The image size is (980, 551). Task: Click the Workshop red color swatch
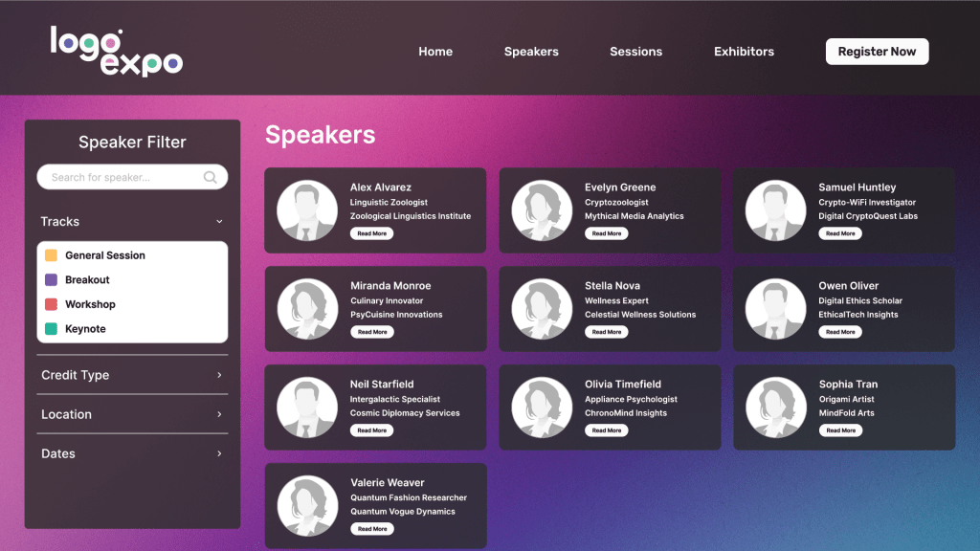point(52,304)
